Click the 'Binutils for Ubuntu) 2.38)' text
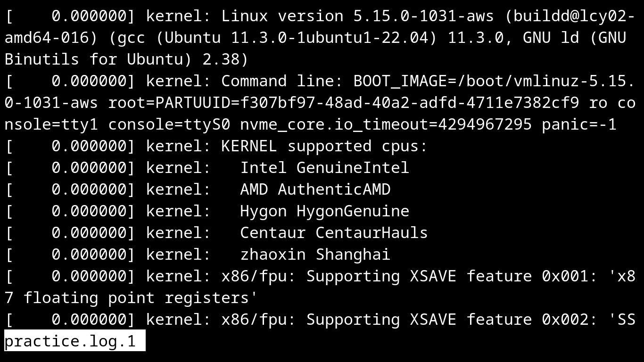This screenshot has width=644, height=362. [x=127, y=59]
